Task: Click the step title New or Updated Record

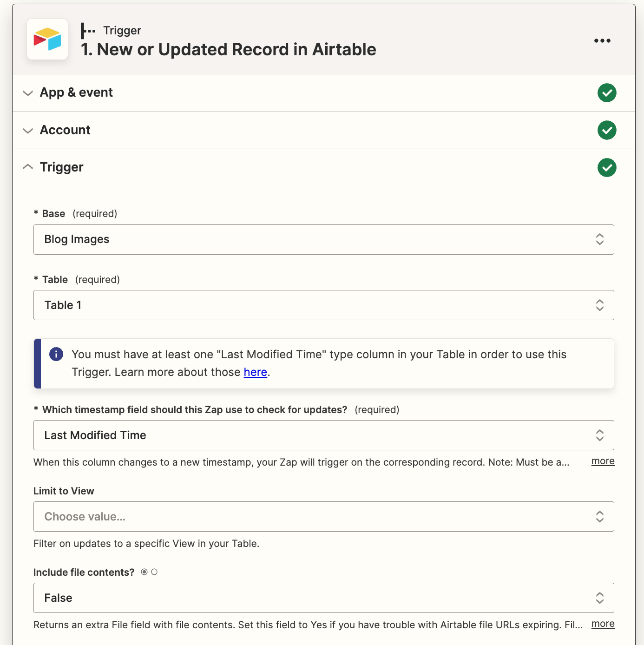Action: [x=228, y=49]
